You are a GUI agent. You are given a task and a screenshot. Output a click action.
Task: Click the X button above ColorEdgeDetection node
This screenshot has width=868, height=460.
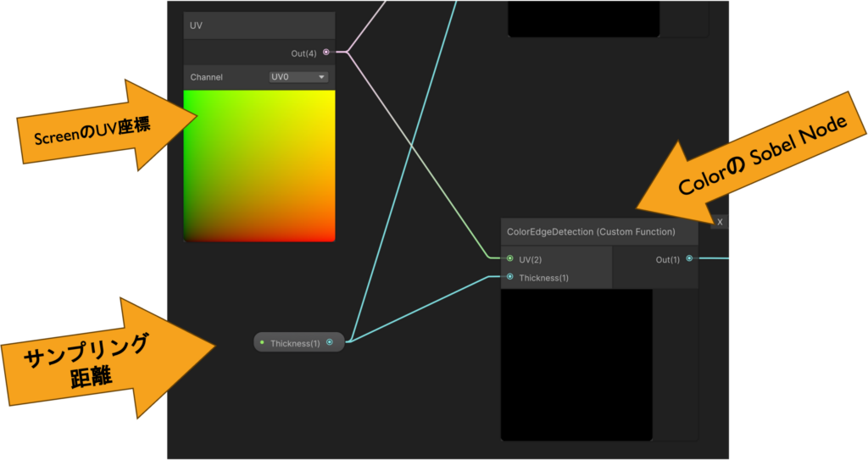point(720,222)
